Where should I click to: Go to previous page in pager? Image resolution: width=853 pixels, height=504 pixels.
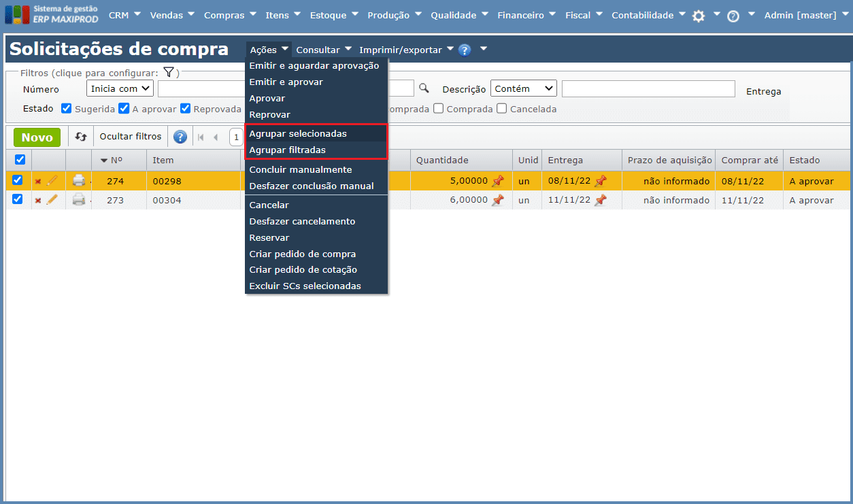point(216,137)
